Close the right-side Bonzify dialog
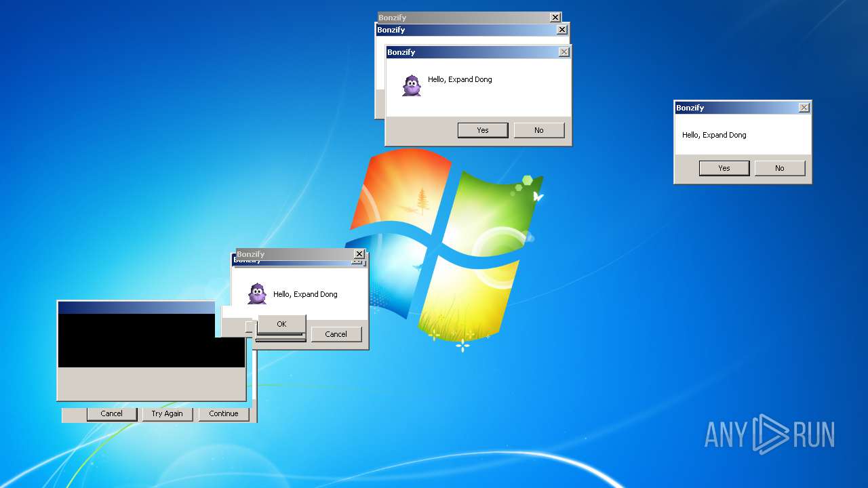Screen dimensions: 868x488 click(x=804, y=108)
